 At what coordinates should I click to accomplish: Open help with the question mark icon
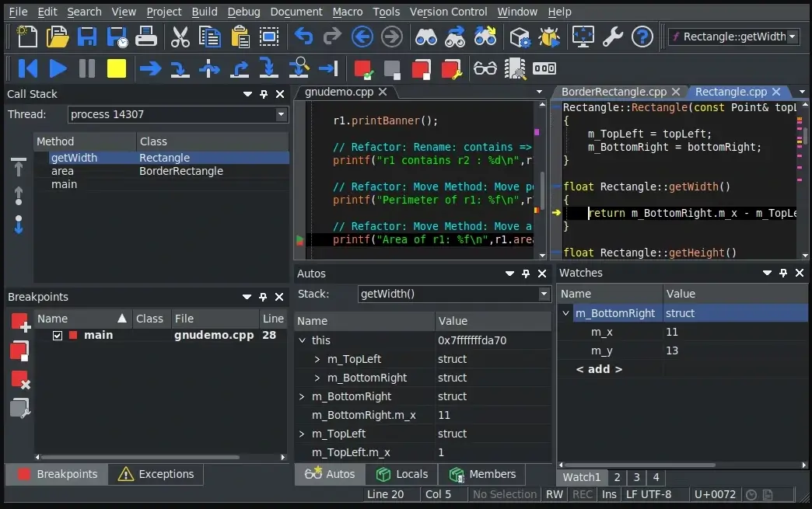click(x=642, y=37)
